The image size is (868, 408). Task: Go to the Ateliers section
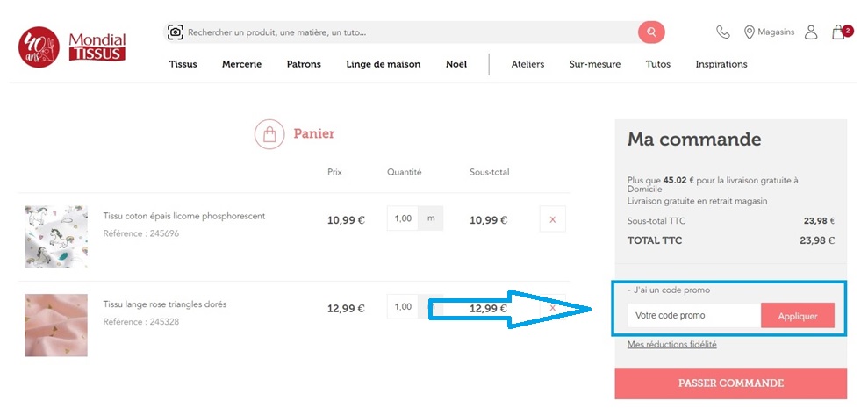(x=527, y=64)
